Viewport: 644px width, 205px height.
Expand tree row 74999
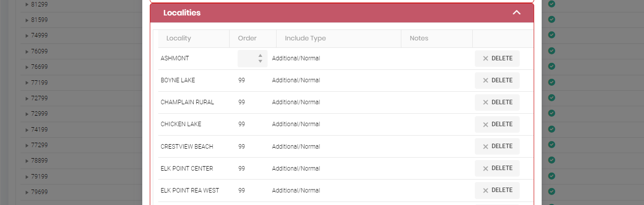(27, 35)
